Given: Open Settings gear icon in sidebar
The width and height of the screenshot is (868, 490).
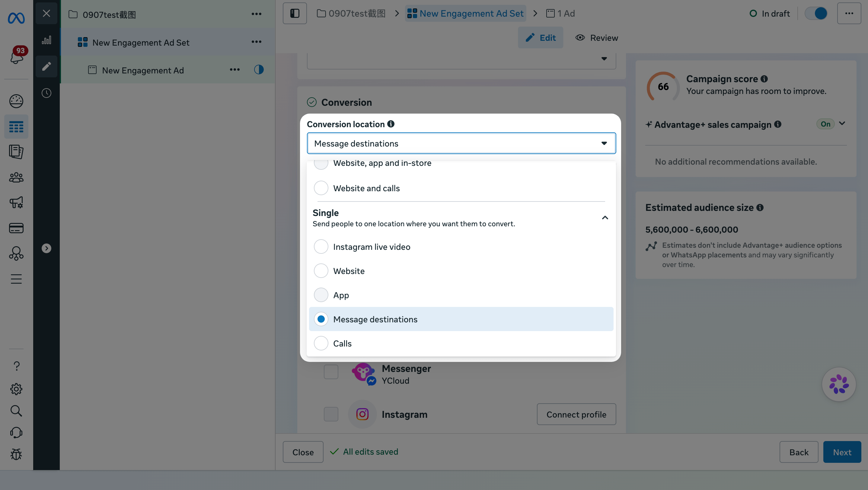Looking at the screenshot, I should [16, 389].
